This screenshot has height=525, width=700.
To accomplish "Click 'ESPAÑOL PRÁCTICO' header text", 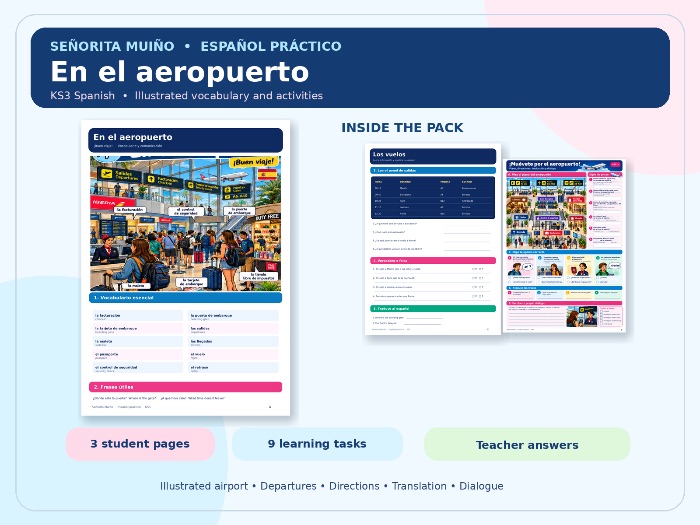I will (271, 46).
